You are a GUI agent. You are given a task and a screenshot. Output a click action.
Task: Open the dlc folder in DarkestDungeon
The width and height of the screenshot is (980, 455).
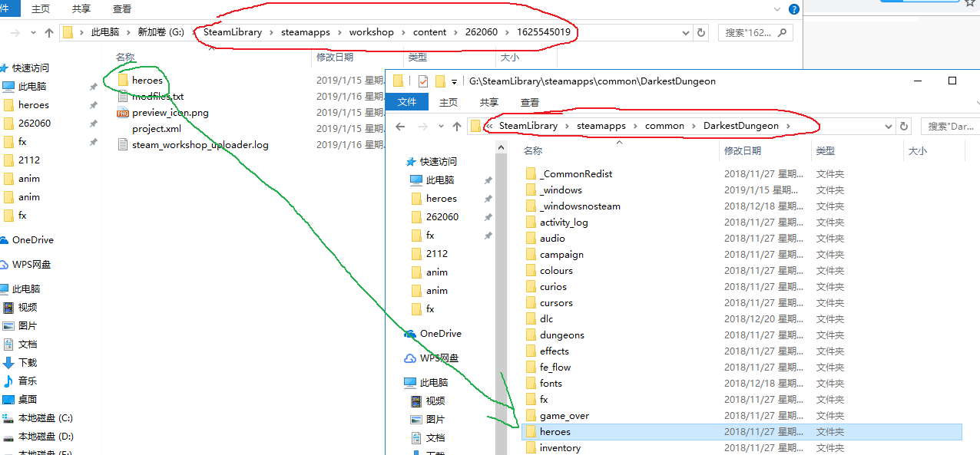pos(546,319)
